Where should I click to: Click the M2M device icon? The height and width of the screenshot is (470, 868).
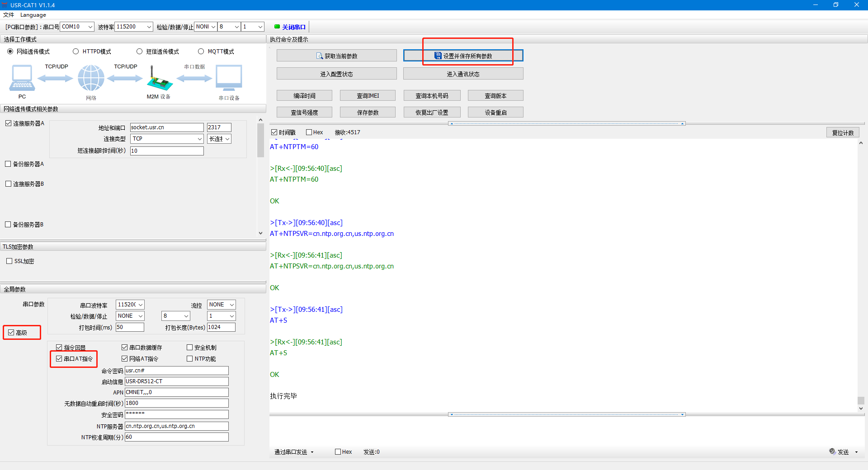(x=159, y=79)
